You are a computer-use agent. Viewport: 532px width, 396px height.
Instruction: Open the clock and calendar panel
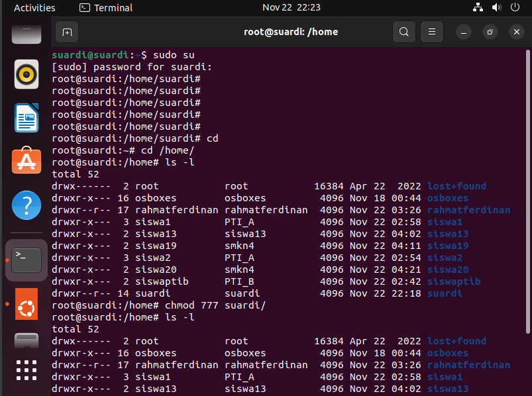(x=291, y=7)
